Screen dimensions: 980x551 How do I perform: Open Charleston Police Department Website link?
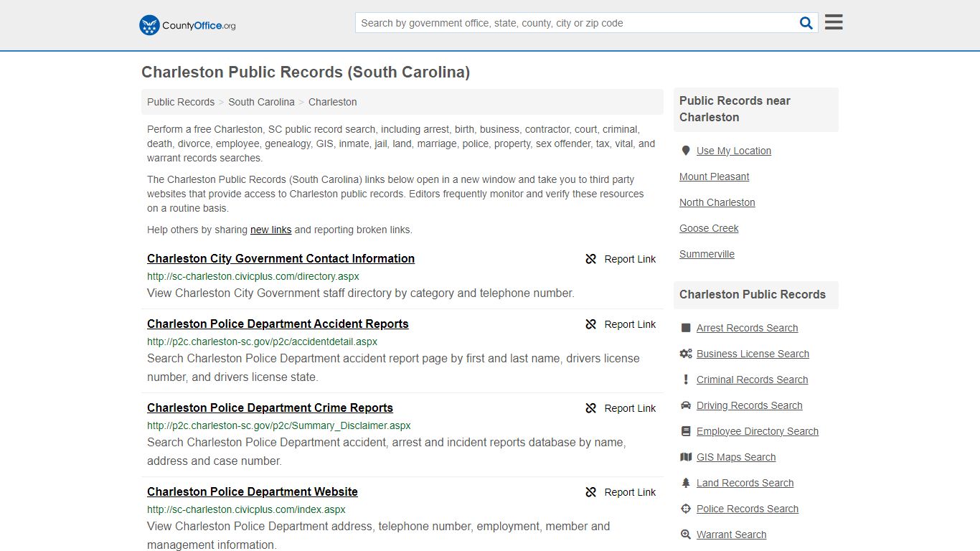tap(253, 491)
